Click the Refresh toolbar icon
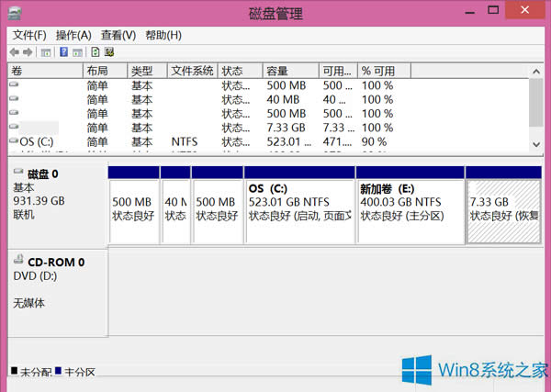Image resolution: width=551 pixels, height=392 pixels. pyautogui.click(x=95, y=52)
